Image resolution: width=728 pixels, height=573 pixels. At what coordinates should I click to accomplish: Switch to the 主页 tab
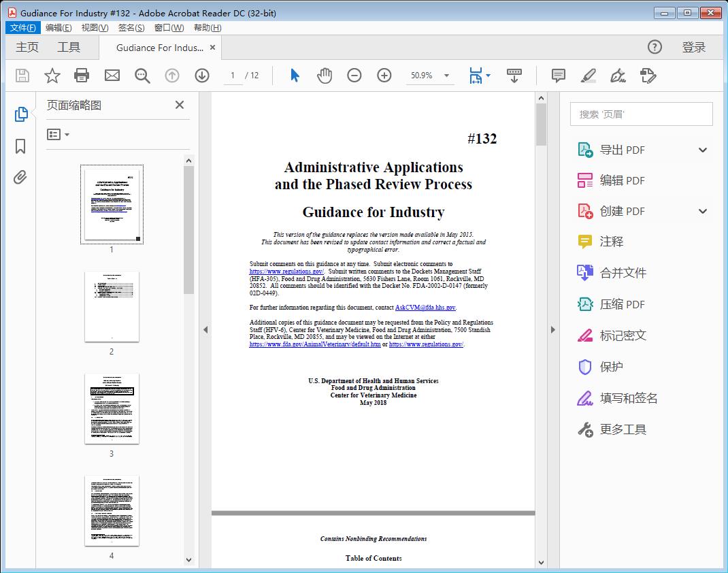tap(27, 47)
